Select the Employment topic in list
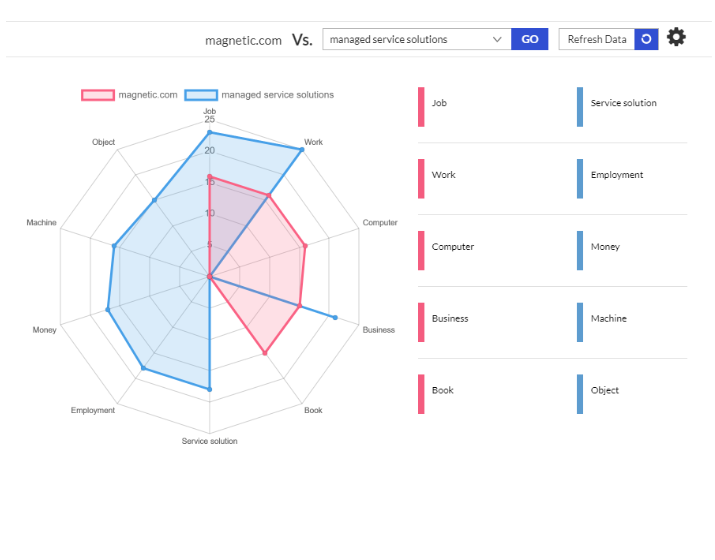Viewport: 715px width, 560px height. (617, 175)
